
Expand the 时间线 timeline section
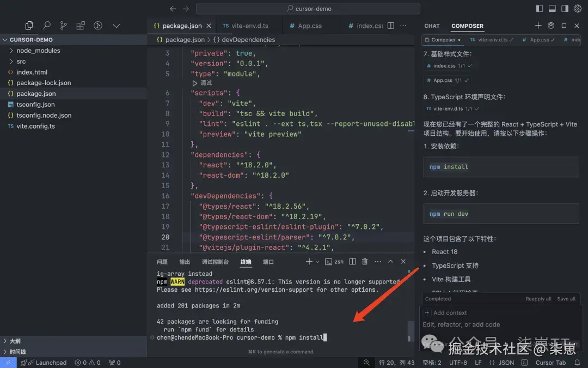73,352
